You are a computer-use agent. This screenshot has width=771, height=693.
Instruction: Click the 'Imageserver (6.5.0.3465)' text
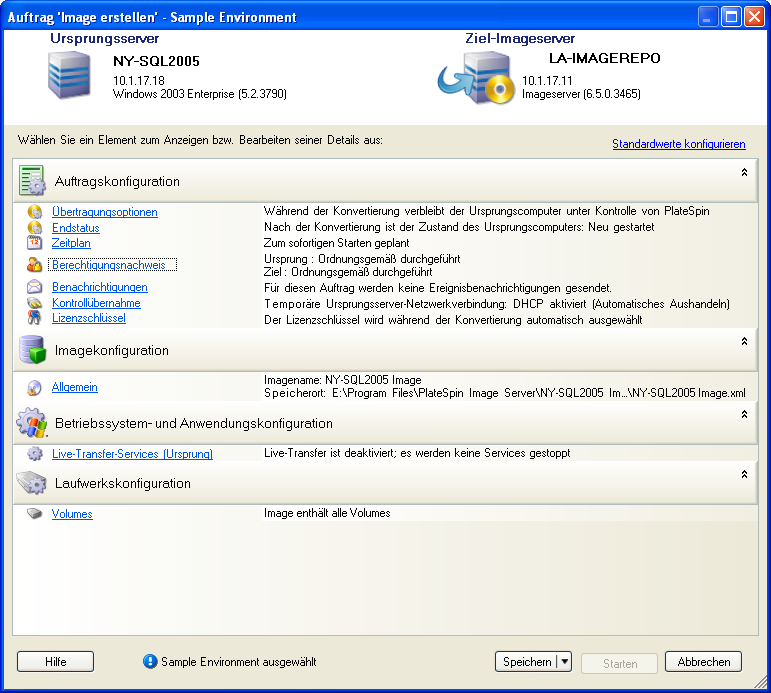(581, 94)
